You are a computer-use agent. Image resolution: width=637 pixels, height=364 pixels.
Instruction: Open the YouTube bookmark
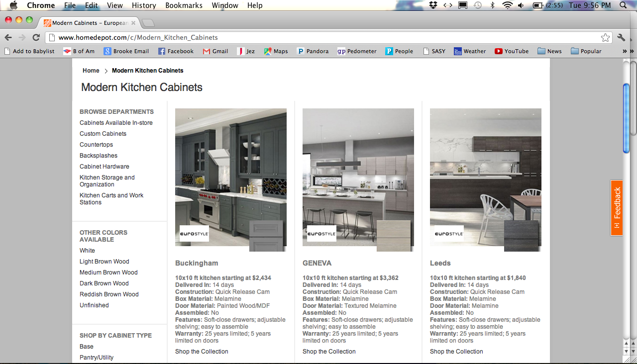pyautogui.click(x=512, y=51)
